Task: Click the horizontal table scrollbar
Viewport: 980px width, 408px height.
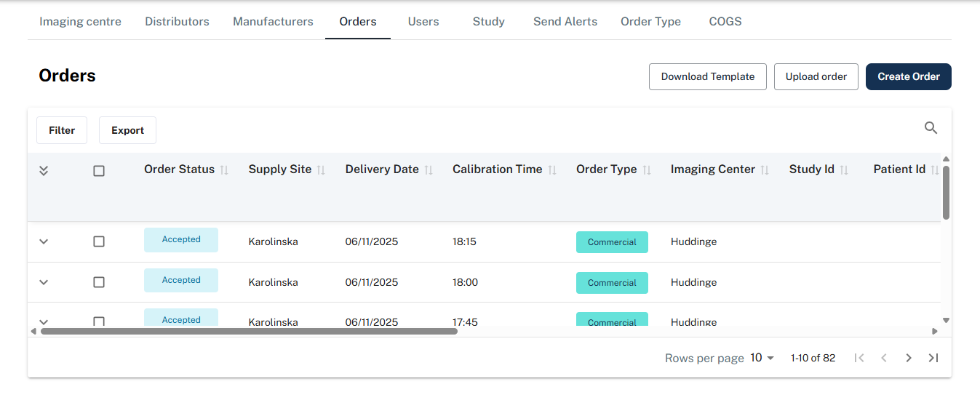Action: [x=249, y=331]
